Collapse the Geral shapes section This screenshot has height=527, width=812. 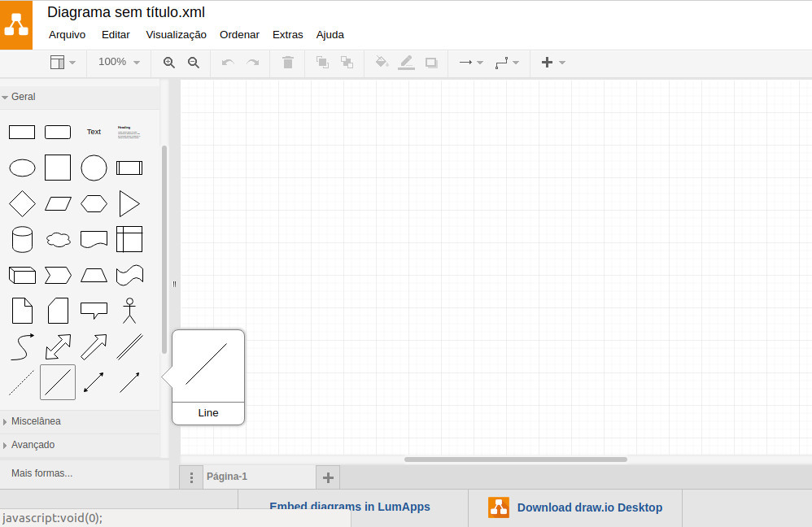coord(81,97)
